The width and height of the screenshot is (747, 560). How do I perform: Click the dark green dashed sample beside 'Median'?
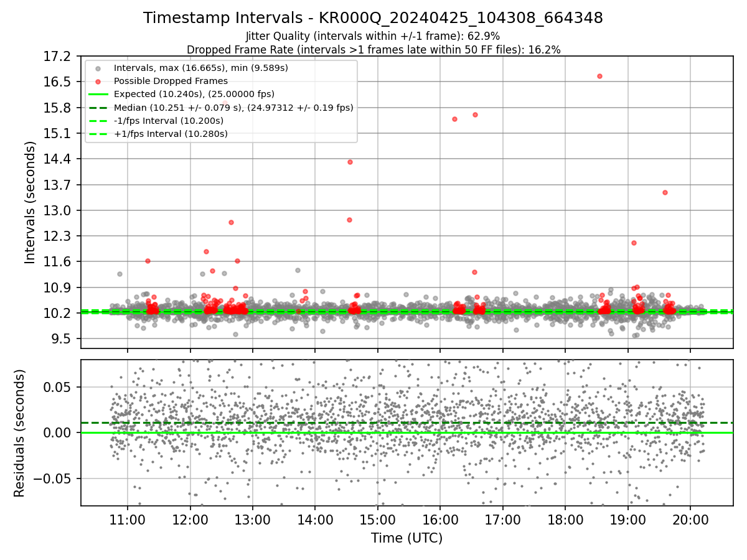point(98,108)
